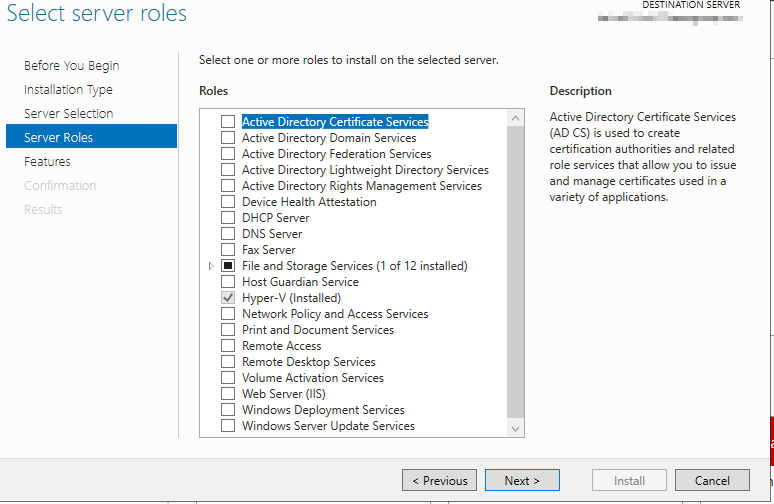Select Windows Server Update Services label
This screenshot has width=774, height=504.
coord(328,426)
